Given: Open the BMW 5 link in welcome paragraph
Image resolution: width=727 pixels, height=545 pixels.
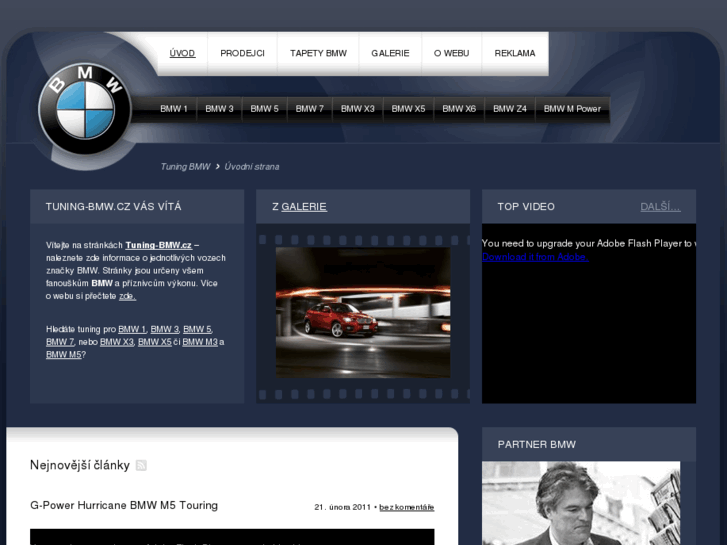Looking at the screenshot, I should (x=197, y=329).
